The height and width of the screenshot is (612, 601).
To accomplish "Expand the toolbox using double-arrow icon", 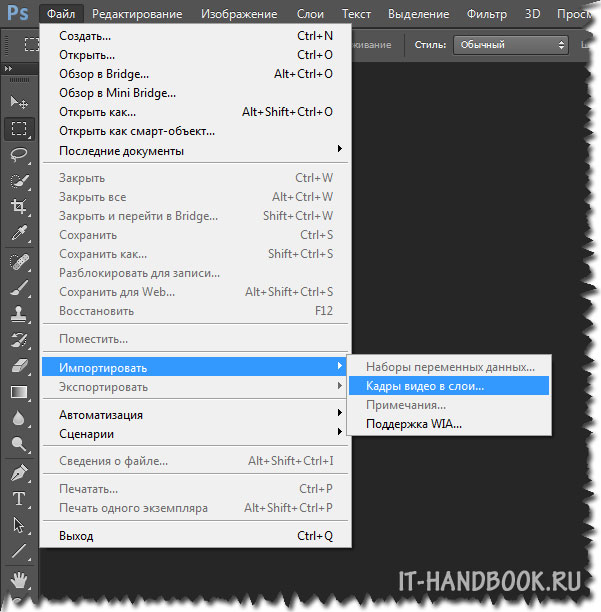I will click(x=8, y=68).
